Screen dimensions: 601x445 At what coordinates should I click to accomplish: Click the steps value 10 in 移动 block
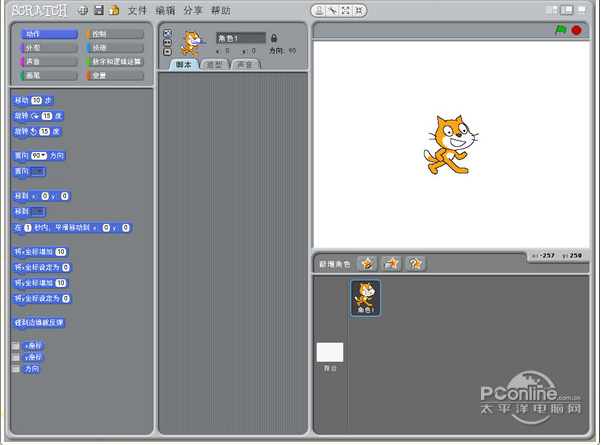(x=36, y=100)
